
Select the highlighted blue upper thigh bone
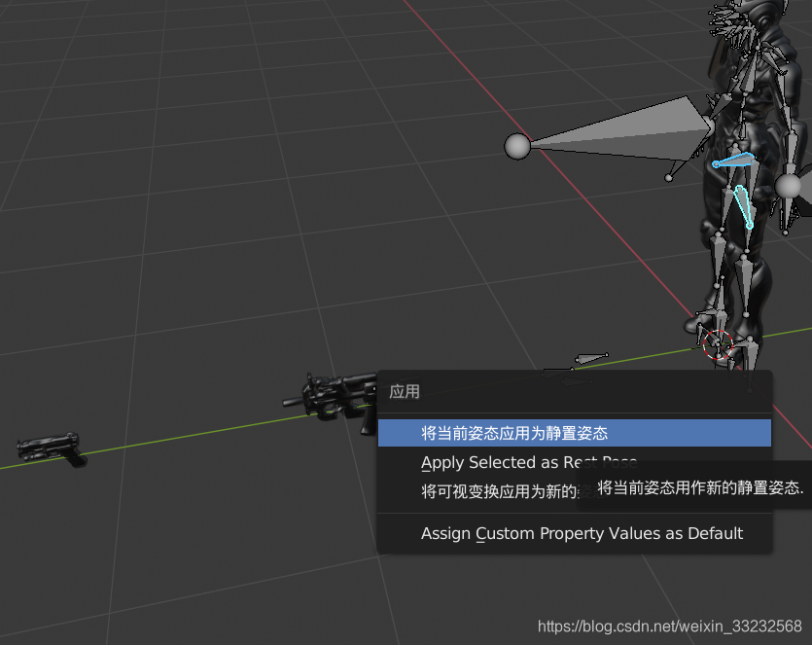pos(743,206)
